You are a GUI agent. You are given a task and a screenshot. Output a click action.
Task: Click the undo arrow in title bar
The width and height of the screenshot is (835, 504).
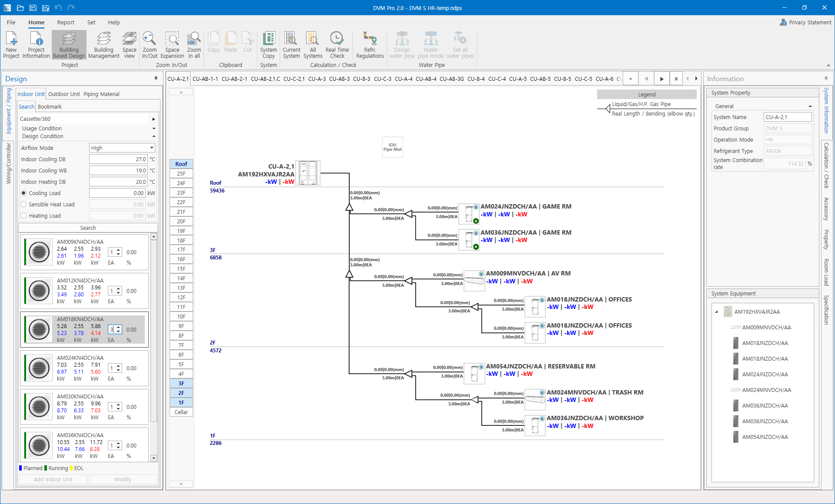(58, 8)
